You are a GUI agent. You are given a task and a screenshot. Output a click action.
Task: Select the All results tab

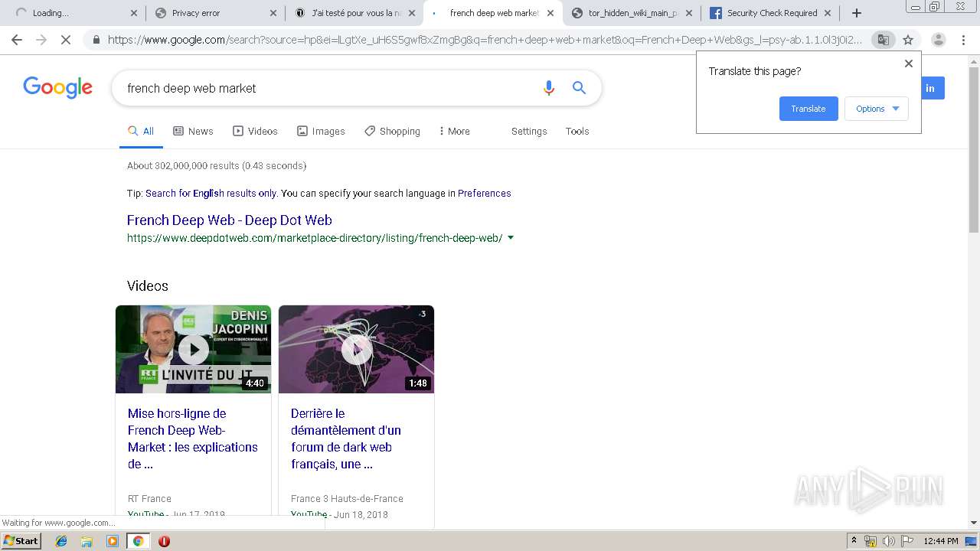141,131
